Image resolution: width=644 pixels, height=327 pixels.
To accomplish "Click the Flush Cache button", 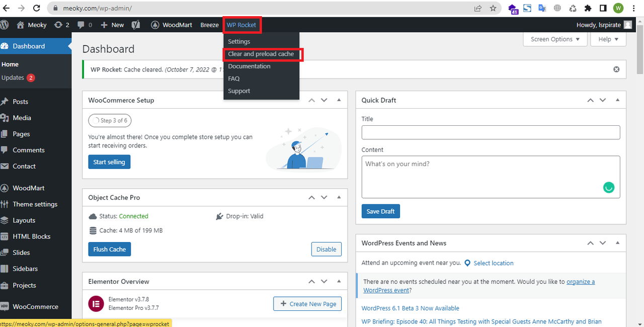I will [110, 250].
